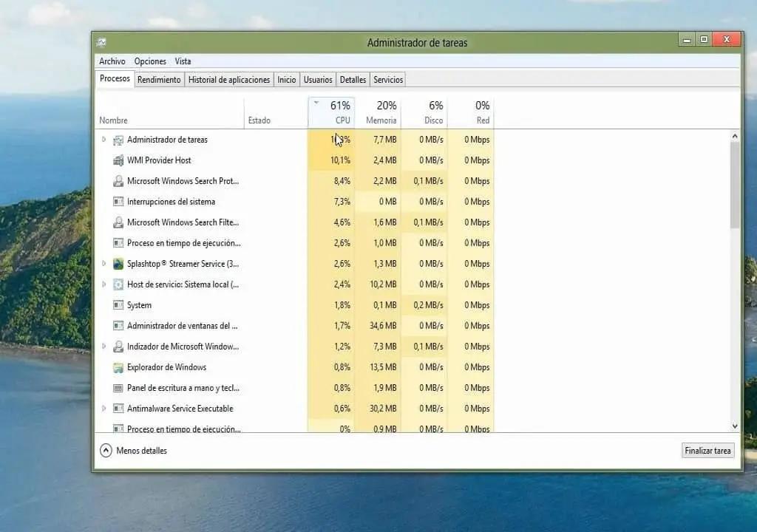The width and height of the screenshot is (757, 532).
Task: Expand Host de servicio: Sistema local
Action: (103, 284)
